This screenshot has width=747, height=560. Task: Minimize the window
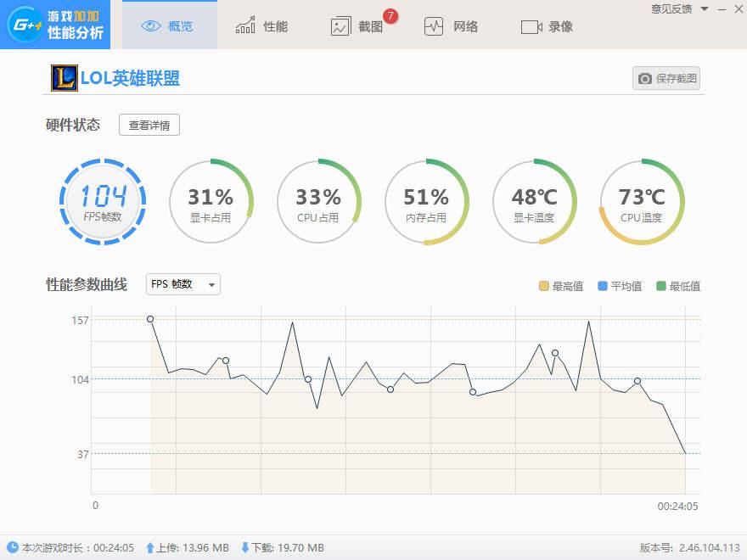[722, 9]
